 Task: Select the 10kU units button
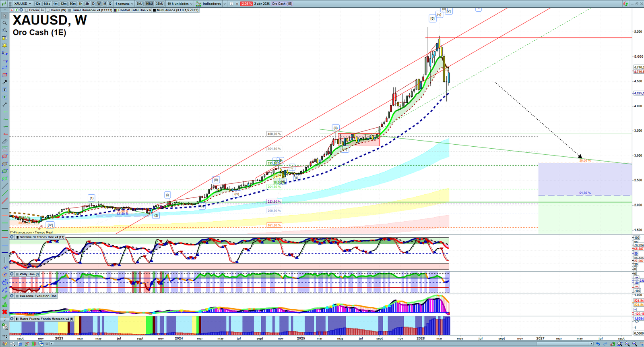pyautogui.click(x=149, y=4)
